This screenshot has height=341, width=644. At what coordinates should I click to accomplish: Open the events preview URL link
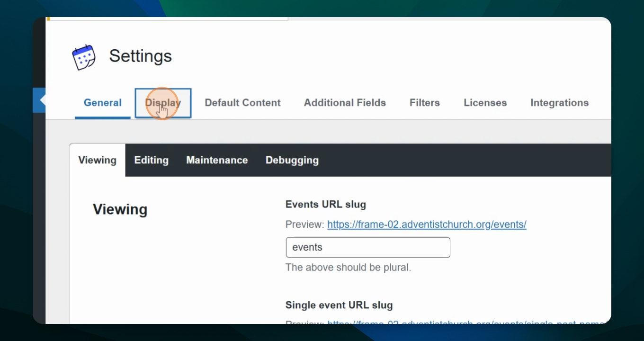427,224
